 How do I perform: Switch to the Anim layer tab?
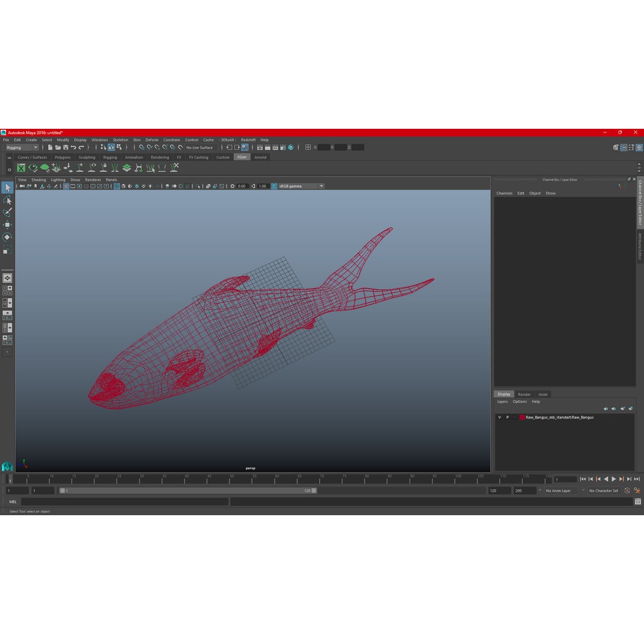(543, 394)
